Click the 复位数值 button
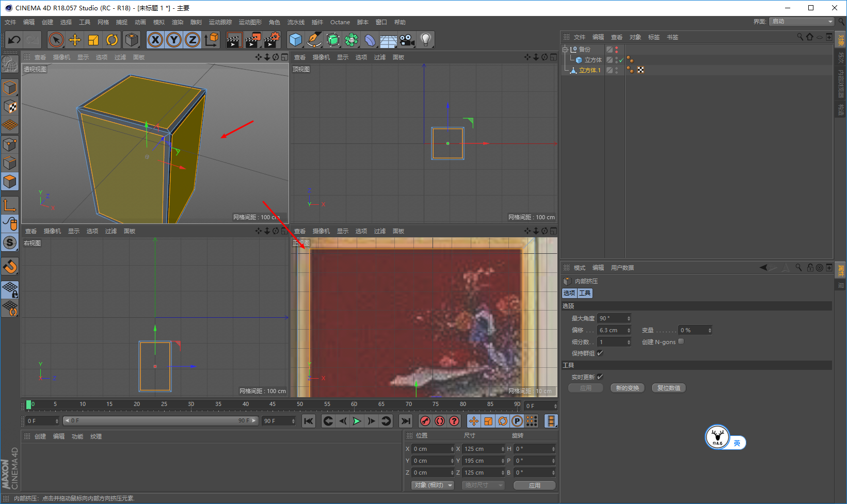The image size is (847, 504). tap(669, 388)
